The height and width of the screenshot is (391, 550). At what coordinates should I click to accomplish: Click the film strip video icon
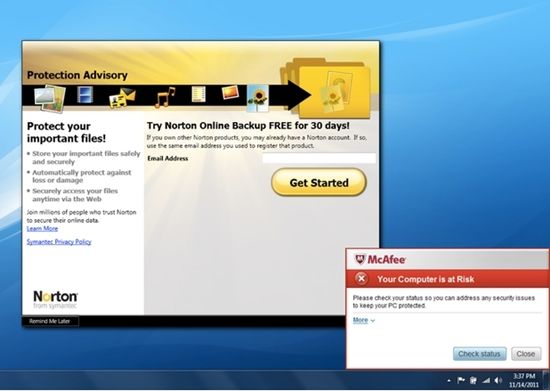(x=85, y=94)
